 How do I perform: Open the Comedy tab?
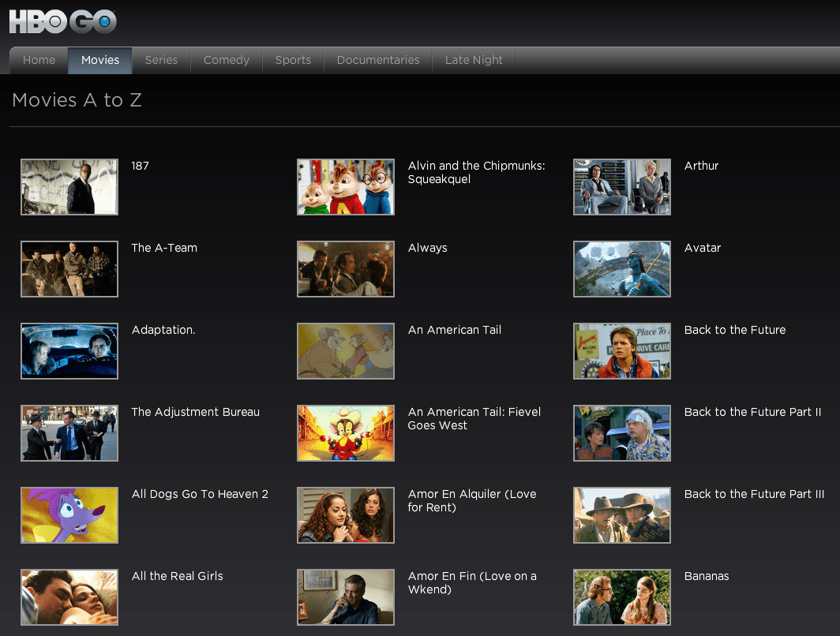tap(227, 60)
